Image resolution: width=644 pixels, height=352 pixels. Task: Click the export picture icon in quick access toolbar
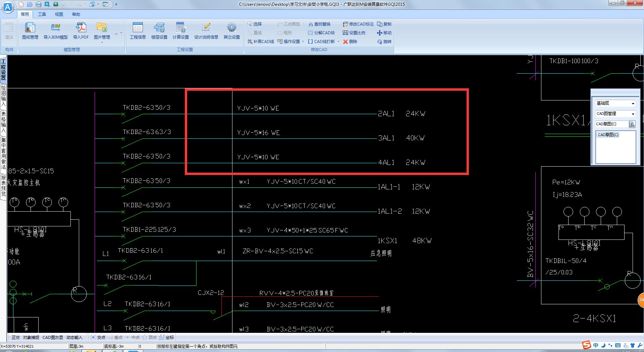[x=56, y=4]
